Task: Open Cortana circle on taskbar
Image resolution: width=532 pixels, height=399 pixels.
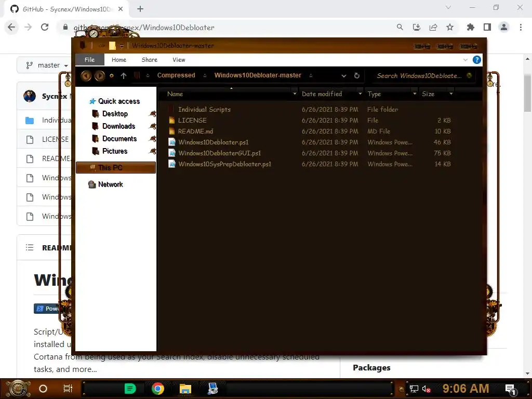Action: click(x=43, y=389)
